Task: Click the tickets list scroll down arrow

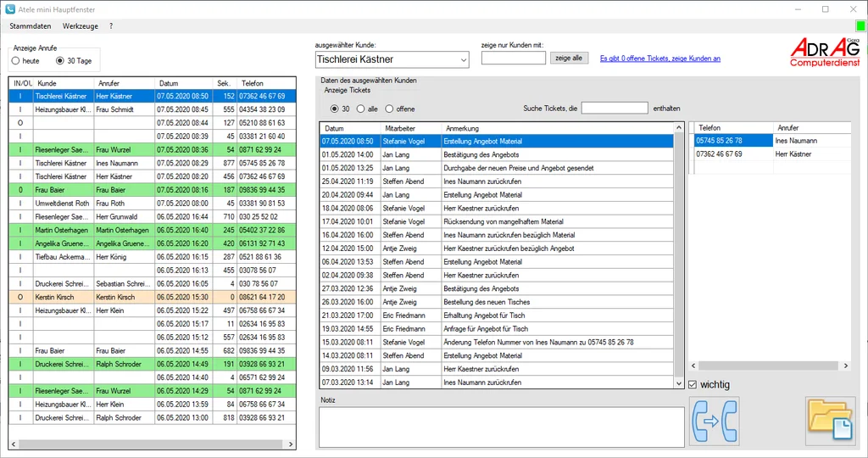Action: 679,383
